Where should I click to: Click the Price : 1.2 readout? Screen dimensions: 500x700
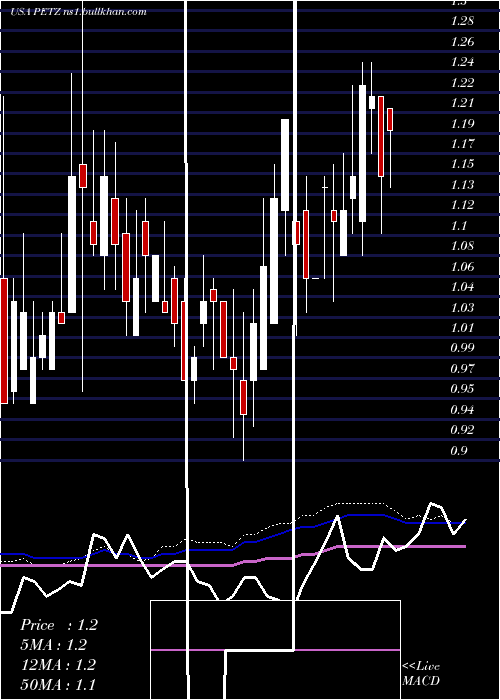(59, 625)
